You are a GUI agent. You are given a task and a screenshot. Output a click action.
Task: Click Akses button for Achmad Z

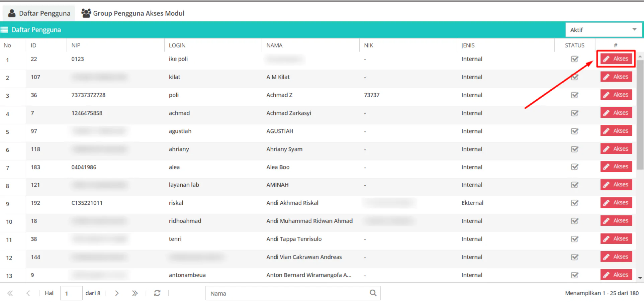tap(616, 95)
